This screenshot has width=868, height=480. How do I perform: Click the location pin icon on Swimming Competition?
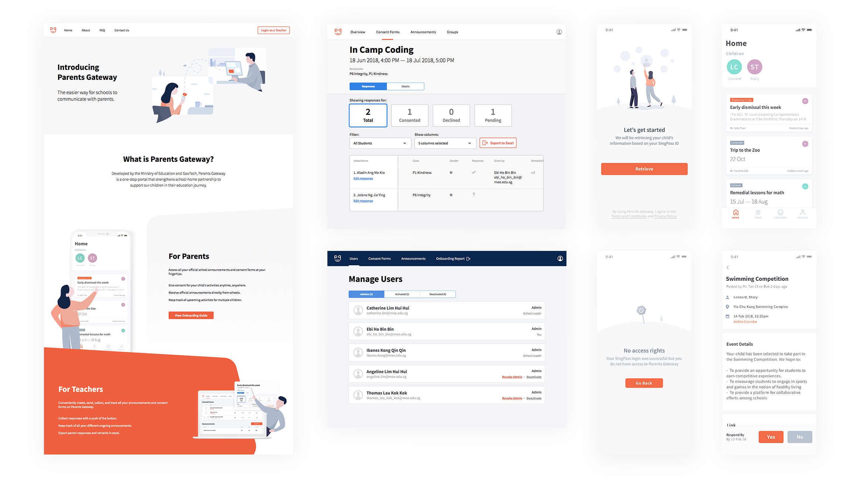pyautogui.click(x=728, y=307)
